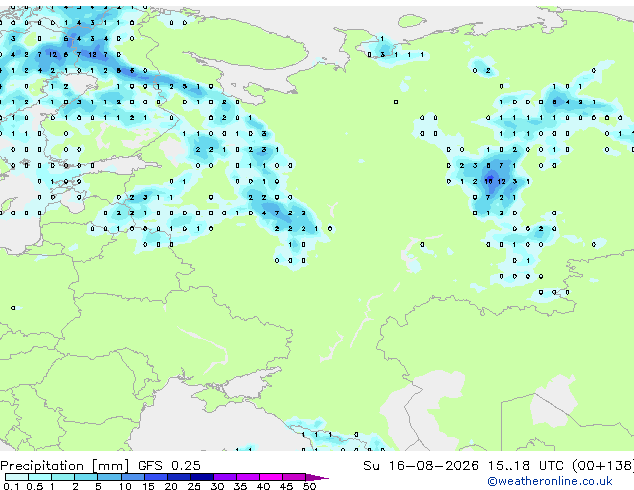Viewport: 634px width, 490px height.
Task: Click the 5–10 mm legend color swatch
Action: pyautogui.click(x=109, y=477)
